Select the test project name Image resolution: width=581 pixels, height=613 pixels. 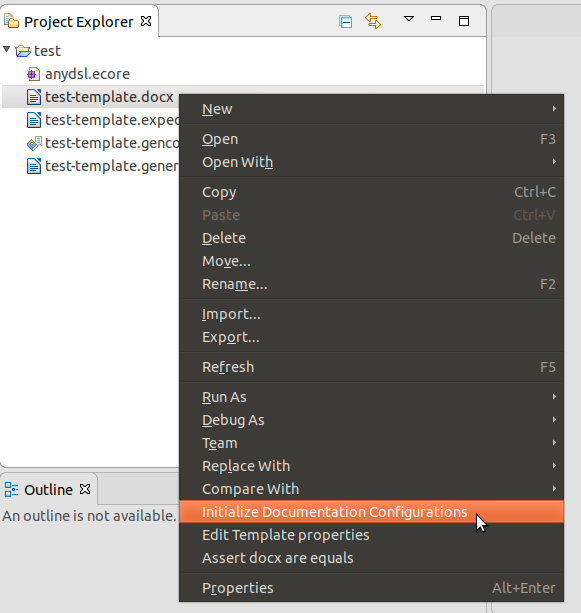click(47, 51)
